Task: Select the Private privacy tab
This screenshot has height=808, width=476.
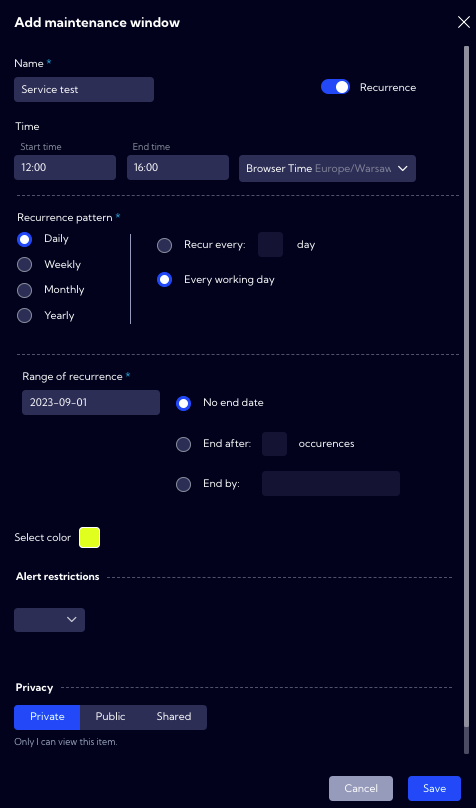Action: point(47,717)
